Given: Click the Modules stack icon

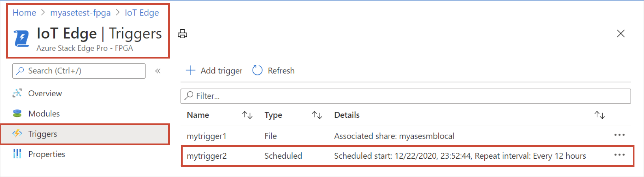Looking at the screenshot, I should point(17,114).
